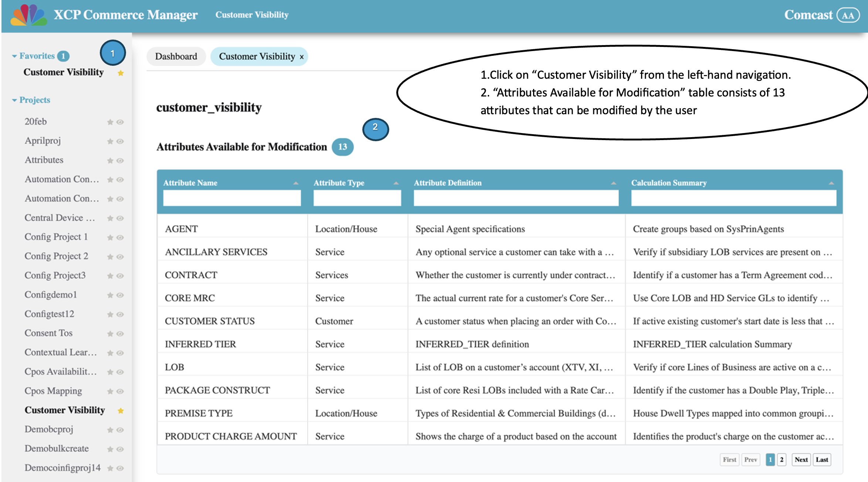Image resolution: width=868 pixels, height=482 pixels.
Task: Star the Aprilproj project
Action: 110,141
